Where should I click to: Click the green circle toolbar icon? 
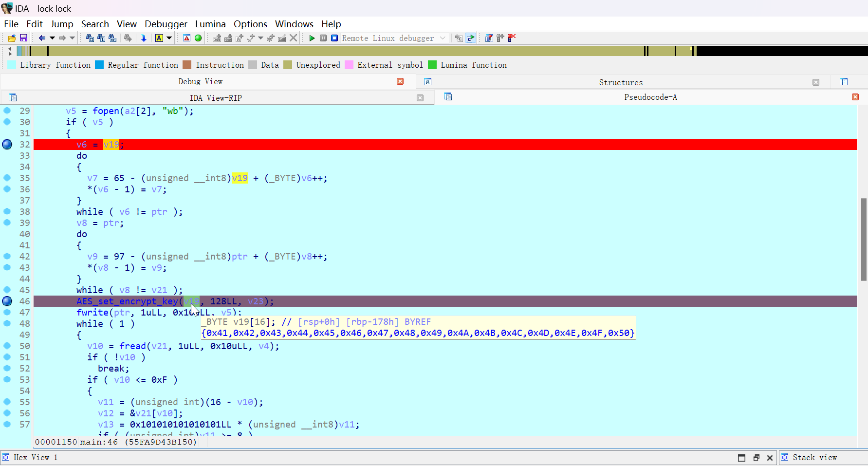pos(198,38)
